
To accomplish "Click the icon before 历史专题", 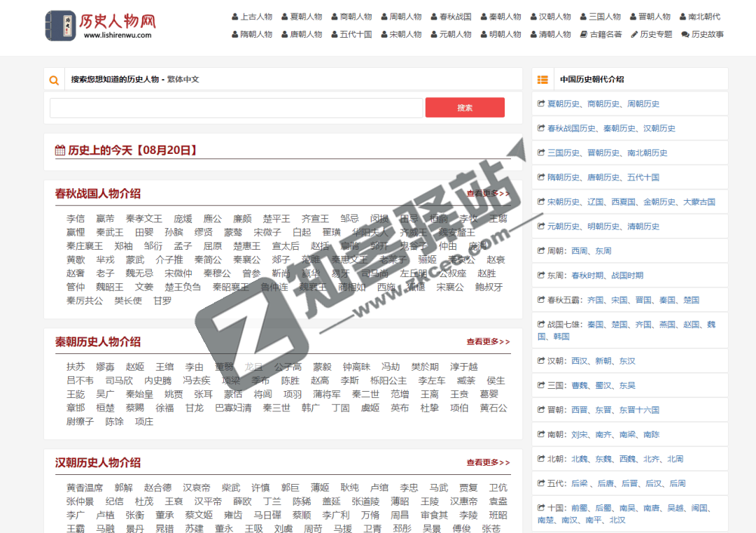I will [636, 34].
